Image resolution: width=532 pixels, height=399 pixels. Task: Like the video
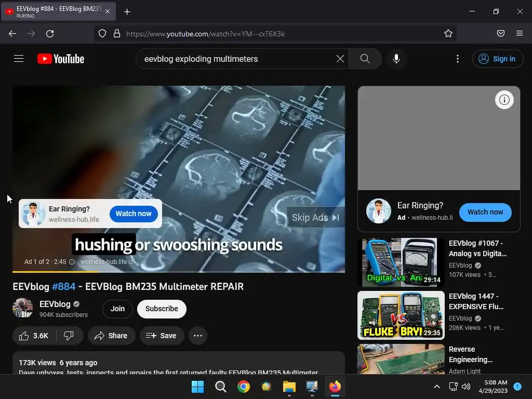[34, 336]
